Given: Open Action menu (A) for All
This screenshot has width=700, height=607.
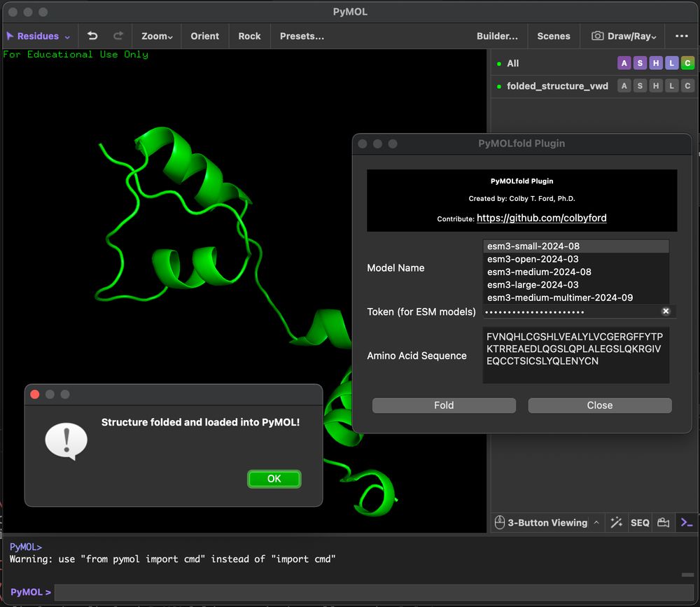Looking at the screenshot, I should [624, 63].
